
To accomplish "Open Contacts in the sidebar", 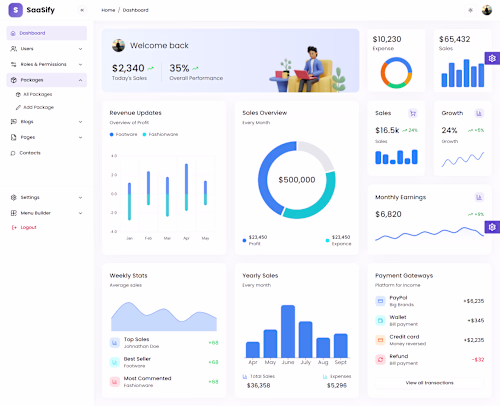I will (x=47, y=153).
